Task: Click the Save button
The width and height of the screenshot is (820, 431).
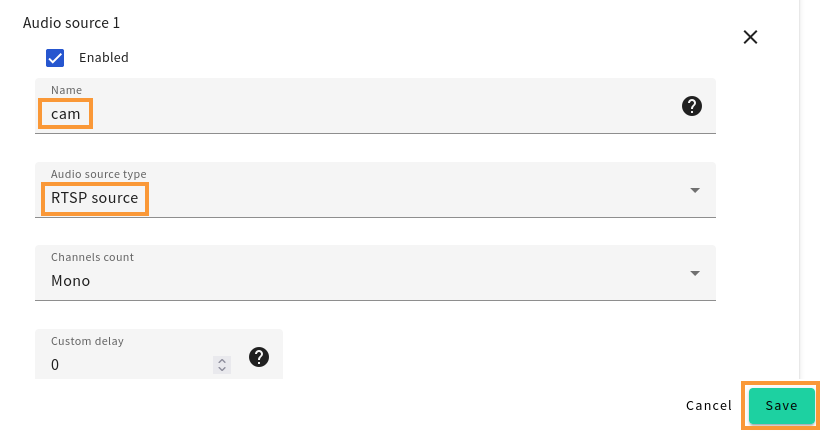Action: click(x=781, y=406)
